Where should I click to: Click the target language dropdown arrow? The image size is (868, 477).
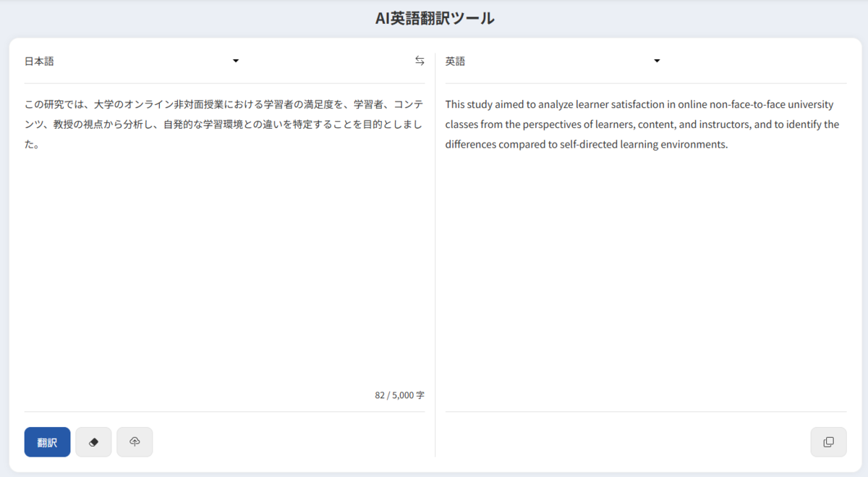656,61
